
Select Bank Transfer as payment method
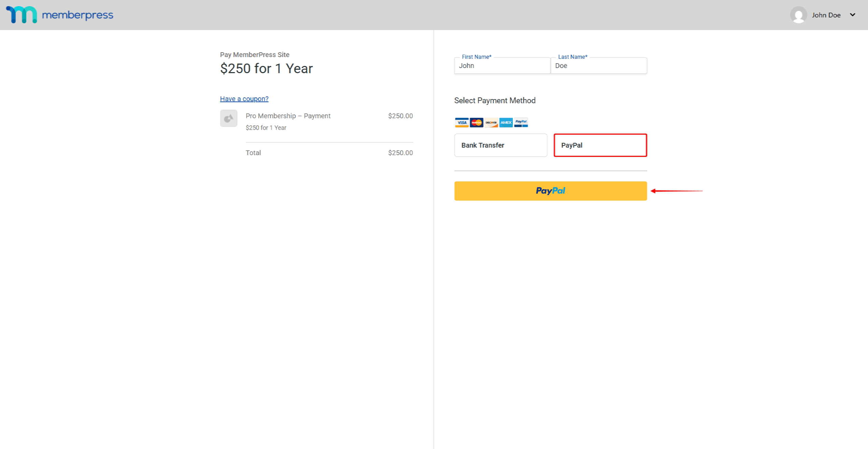point(501,145)
